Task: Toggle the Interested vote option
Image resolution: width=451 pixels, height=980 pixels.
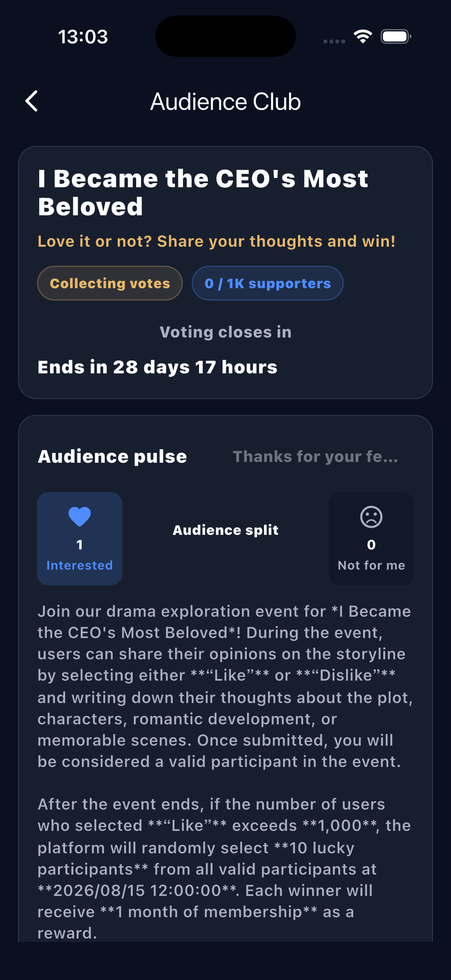Action: 80,539
